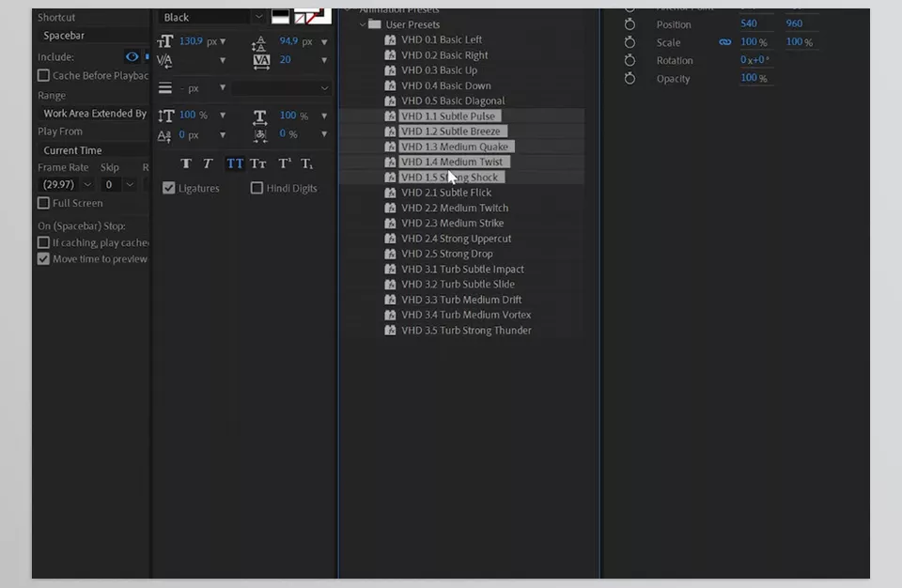This screenshot has width=902, height=588.
Task: Click the Rotation stopwatch icon
Action: point(630,60)
